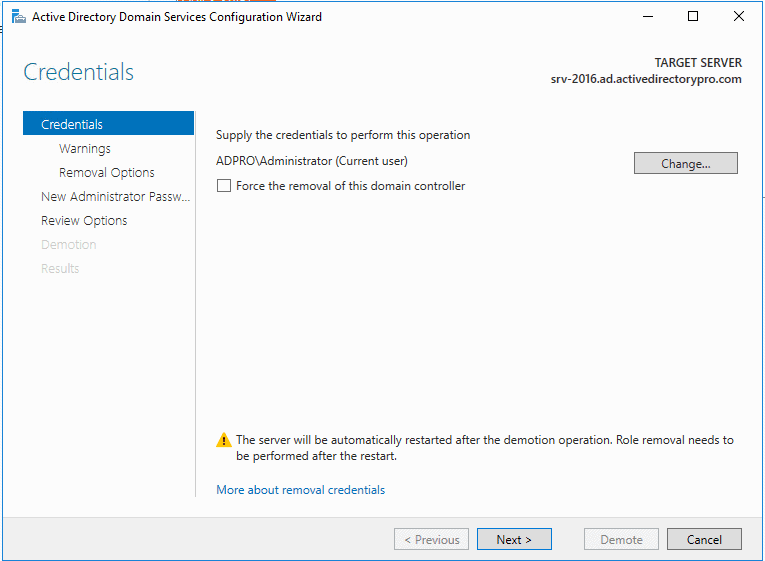The image size is (765, 561).
Task: Select the Credentials step in sidebar
Action: tap(108, 124)
